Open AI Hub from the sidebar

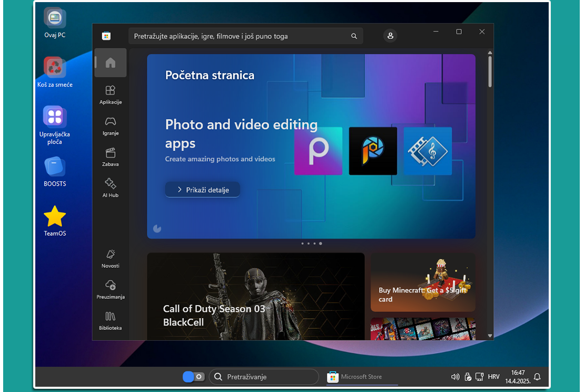pos(111,187)
